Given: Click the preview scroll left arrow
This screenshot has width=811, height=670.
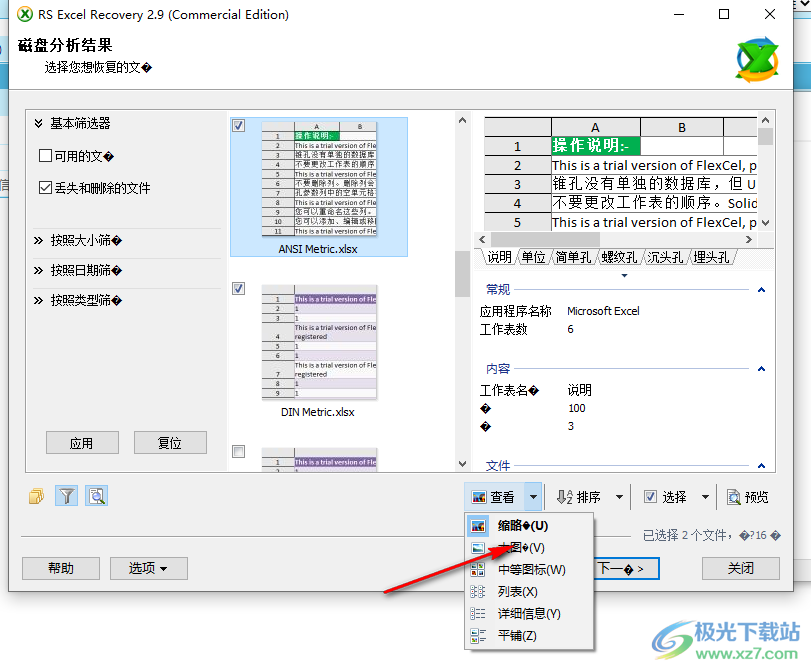Looking at the screenshot, I should point(482,240).
